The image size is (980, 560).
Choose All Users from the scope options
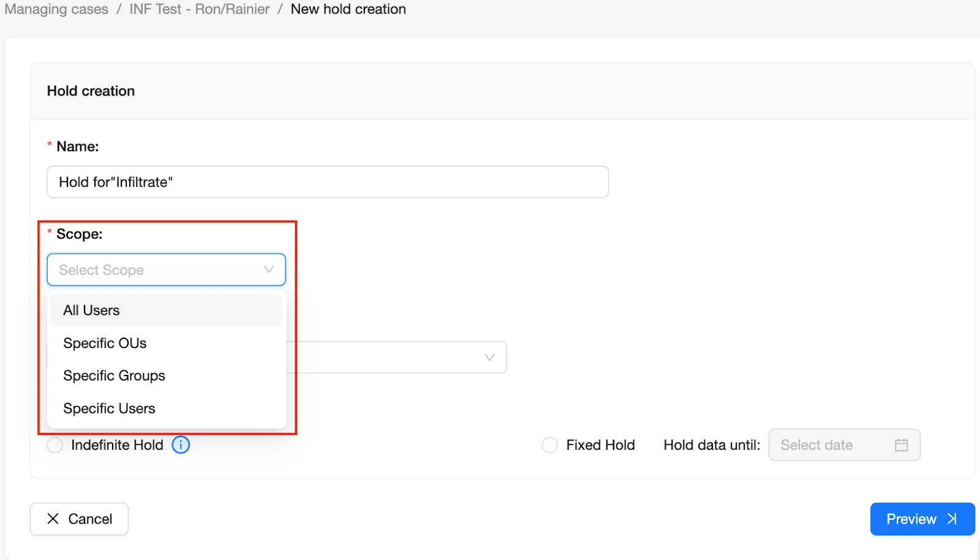coord(91,310)
